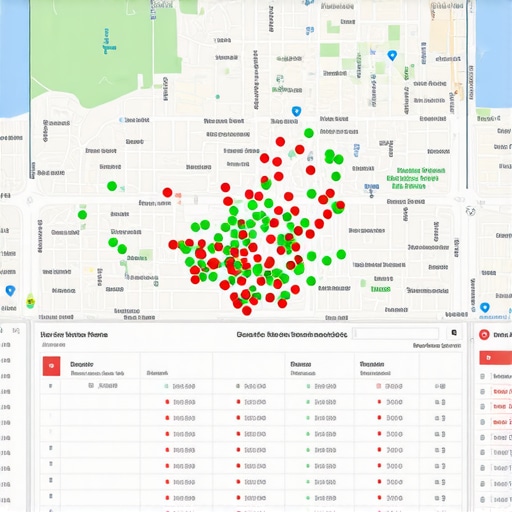Click the red circle icon heading the right panel

pyautogui.click(x=484, y=334)
